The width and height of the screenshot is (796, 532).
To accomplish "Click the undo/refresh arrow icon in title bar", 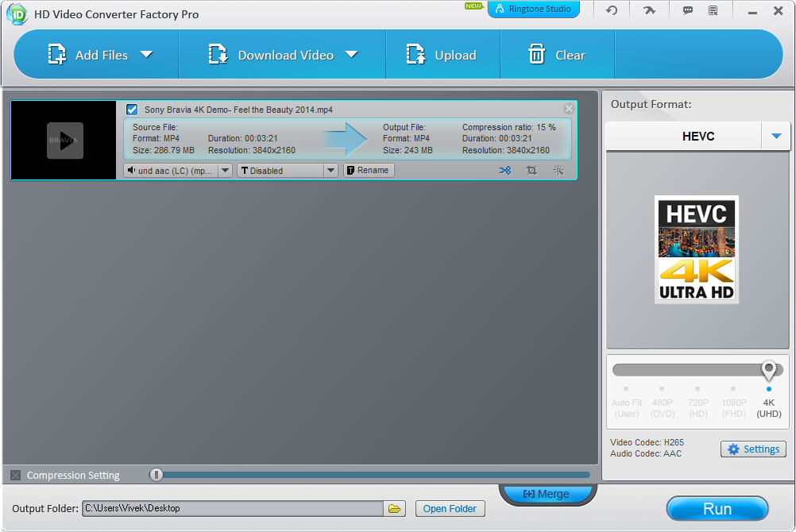I will tap(612, 10).
